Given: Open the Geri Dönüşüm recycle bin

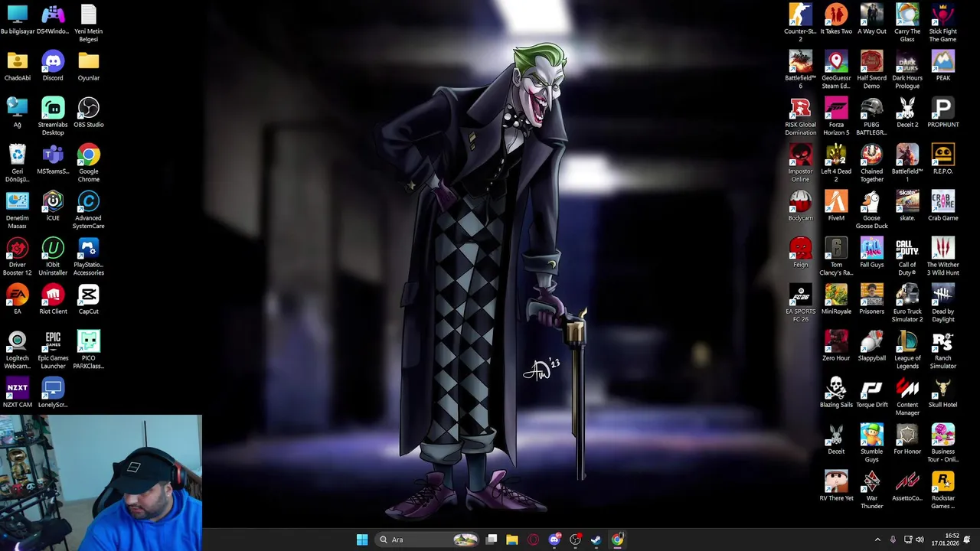Looking at the screenshot, I should pos(18,164).
